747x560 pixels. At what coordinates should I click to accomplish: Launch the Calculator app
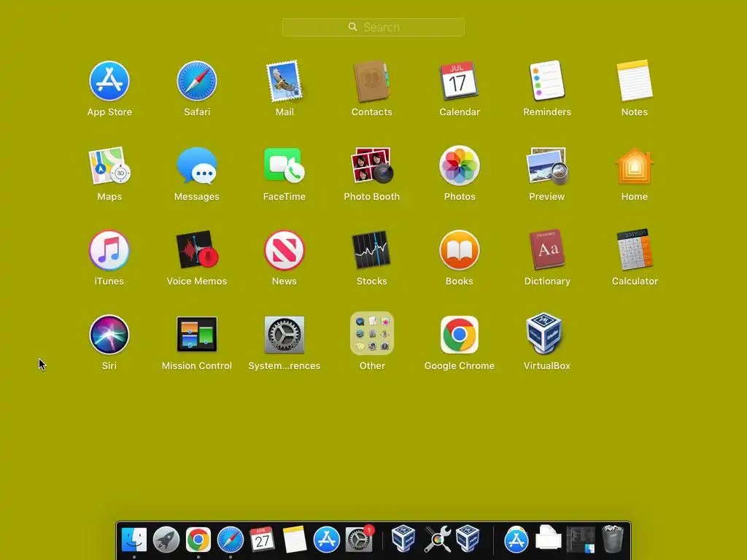[x=635, y=251]
